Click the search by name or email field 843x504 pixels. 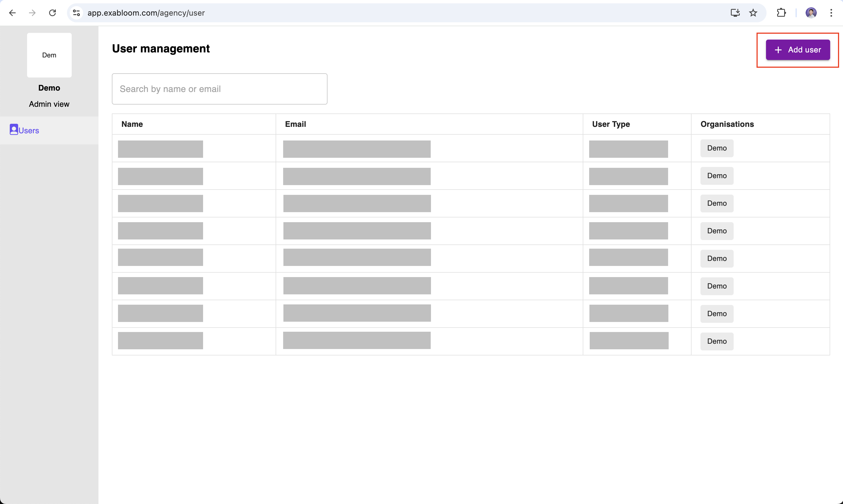(220, 89)
